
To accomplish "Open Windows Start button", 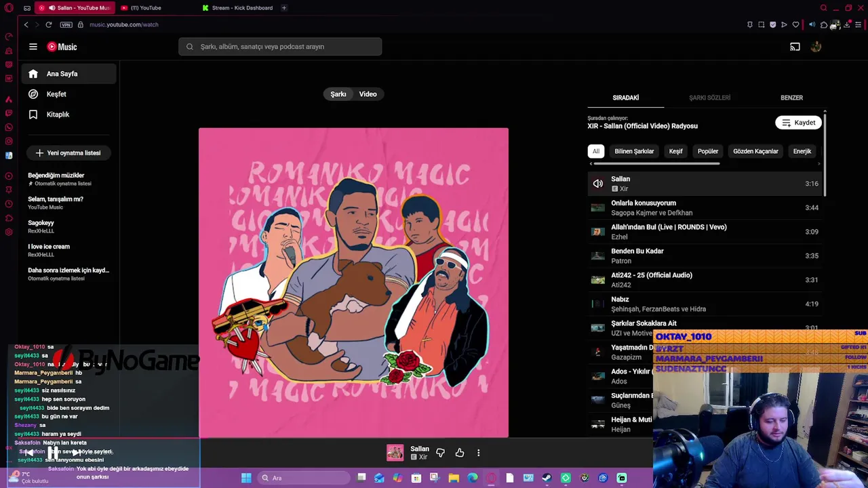I will tap(246, 478).
